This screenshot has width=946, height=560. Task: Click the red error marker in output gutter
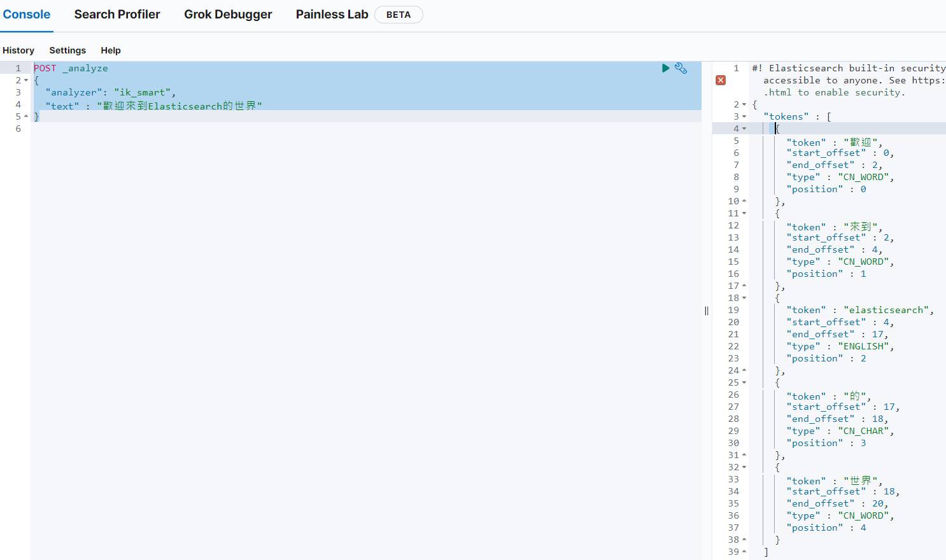point(721,80)
